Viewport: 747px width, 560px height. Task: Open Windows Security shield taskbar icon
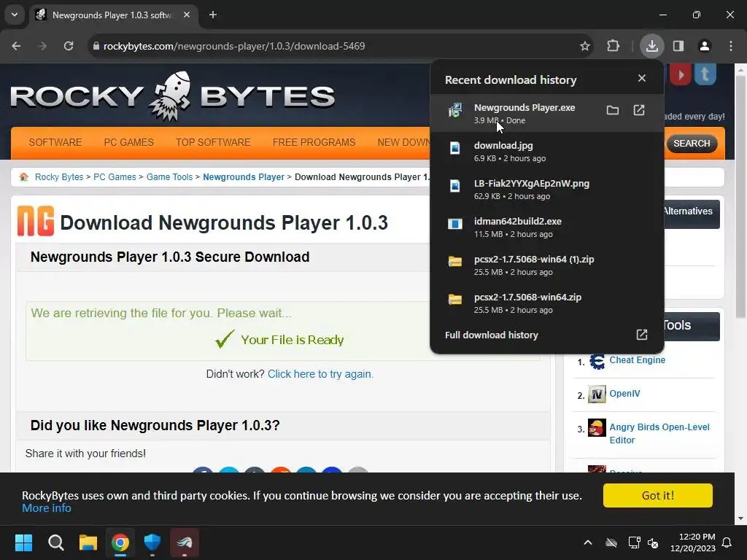tap(152, 542)
